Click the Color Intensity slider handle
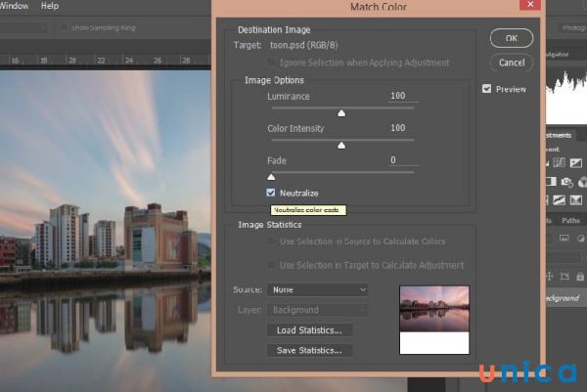Viewport: 587px width, 392px height. (x=341, y=145)
